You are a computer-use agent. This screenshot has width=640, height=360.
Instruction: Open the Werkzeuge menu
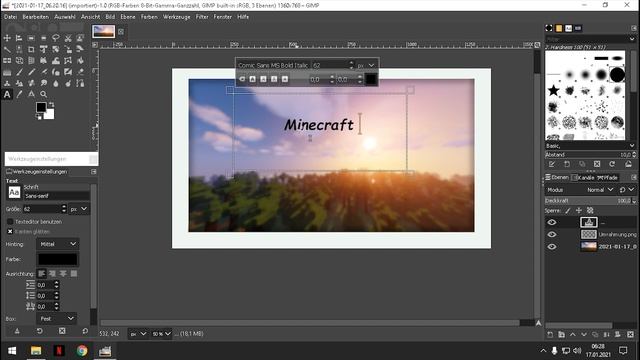coord(177,17)
